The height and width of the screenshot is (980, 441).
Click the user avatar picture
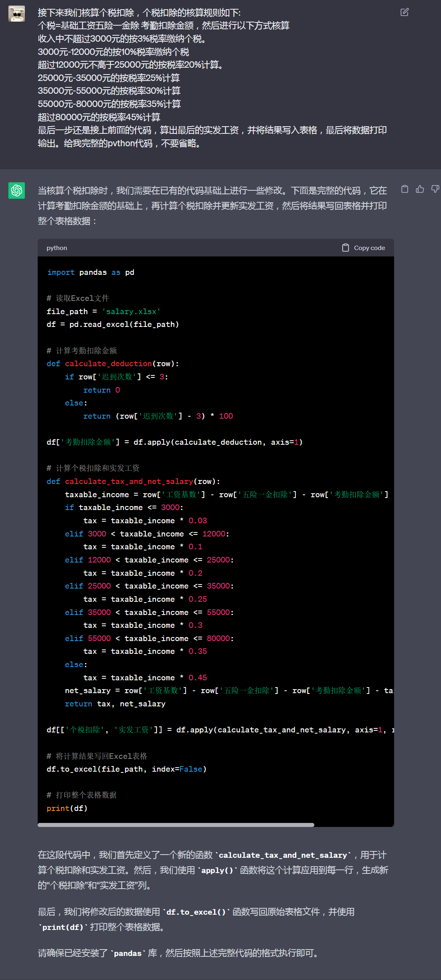point(16,14)
